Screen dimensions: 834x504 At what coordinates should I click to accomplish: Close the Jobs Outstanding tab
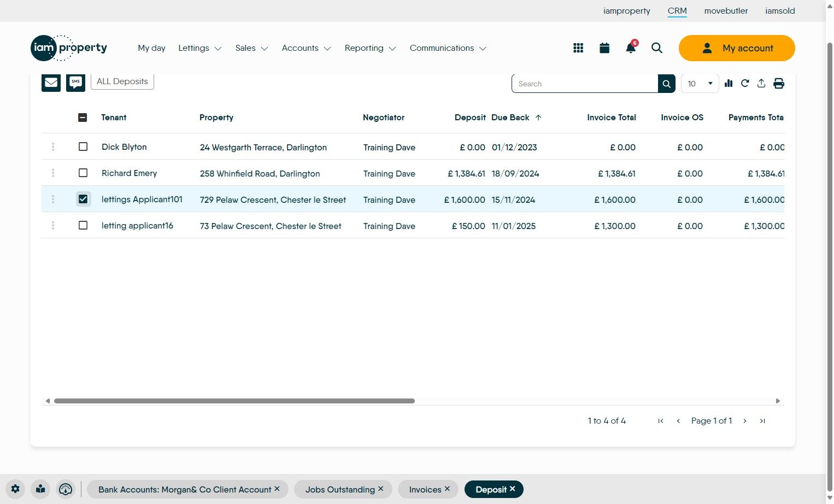point(381,489)
